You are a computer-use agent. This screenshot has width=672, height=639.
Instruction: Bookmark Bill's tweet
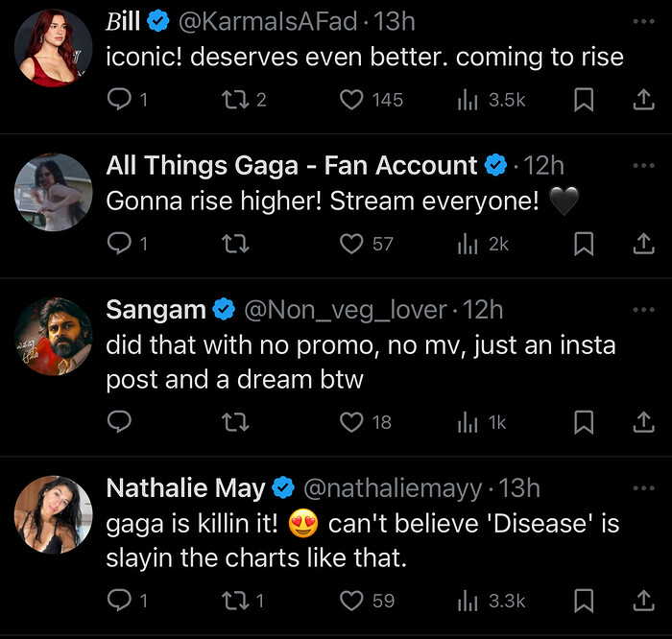[584, 100]
